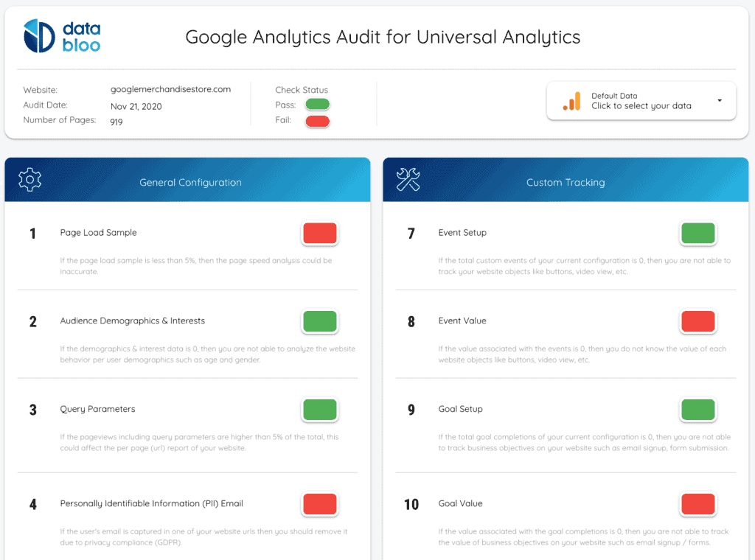Click red status for Event Value

[698, 321]
